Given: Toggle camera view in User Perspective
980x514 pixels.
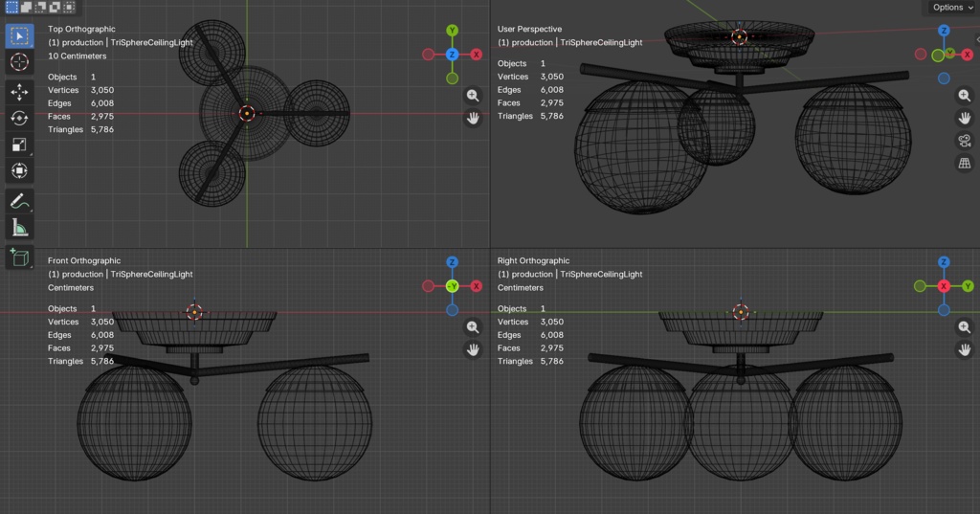Looking at the screenshot, I should click(965, 141).
